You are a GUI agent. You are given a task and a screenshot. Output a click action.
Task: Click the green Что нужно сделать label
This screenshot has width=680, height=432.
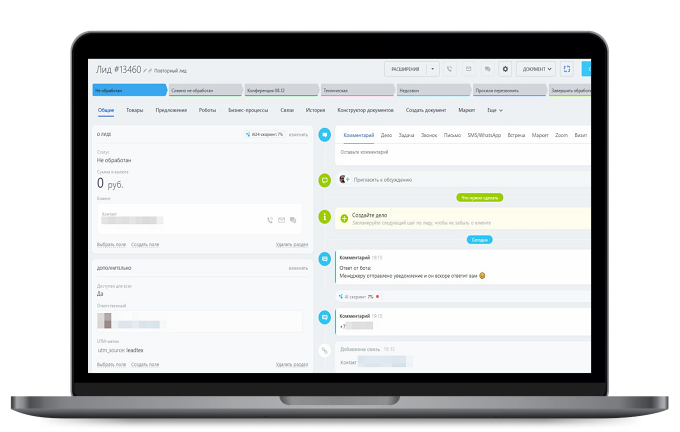480,198
